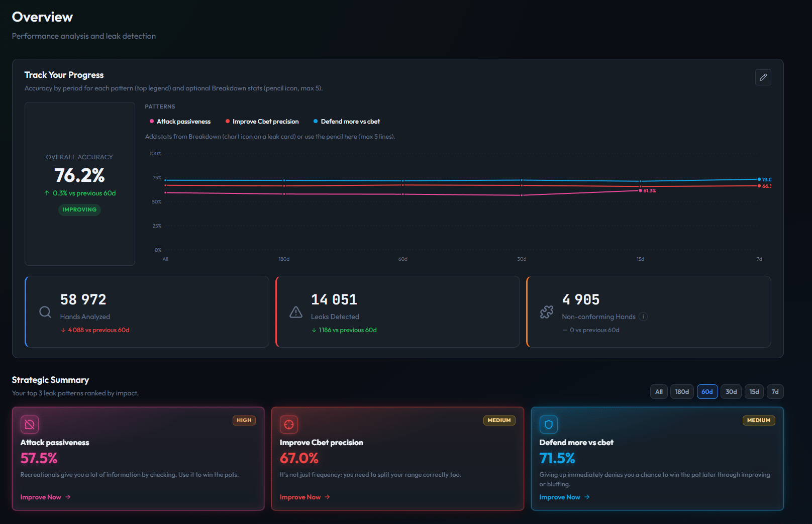
Task: Click the 67.0% Improve Cbet precision value
Action: (299, 458)
